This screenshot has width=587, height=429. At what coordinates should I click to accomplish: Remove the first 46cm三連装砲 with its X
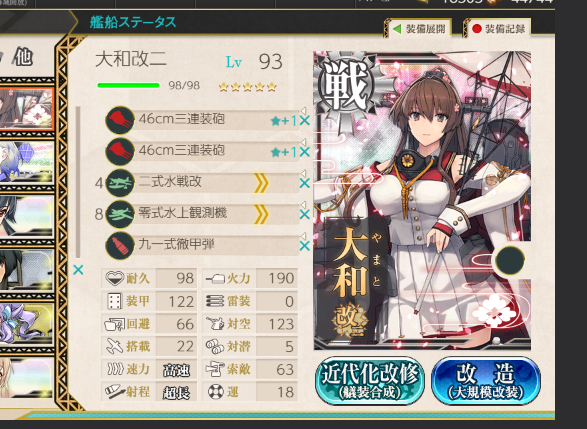tap(305, 121)
